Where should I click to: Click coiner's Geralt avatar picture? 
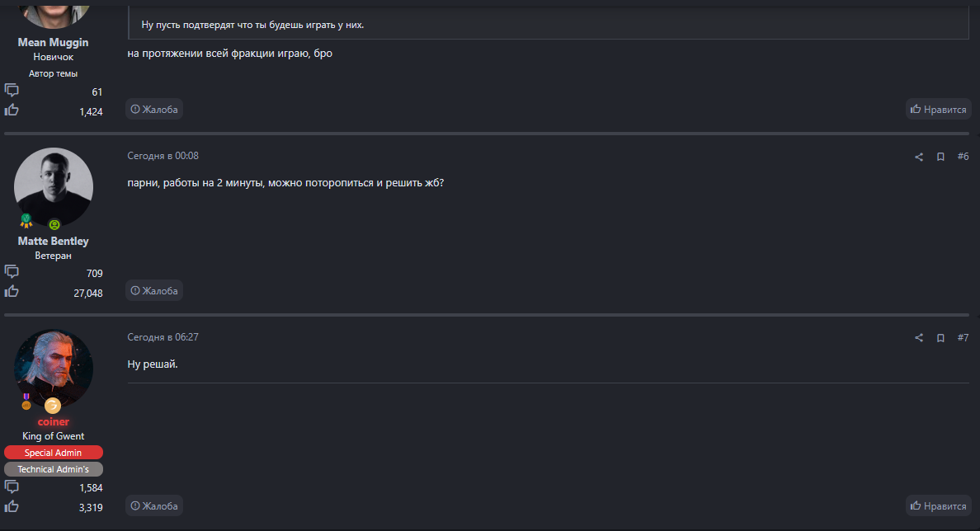pyautogui.click(x=54, y=367)
